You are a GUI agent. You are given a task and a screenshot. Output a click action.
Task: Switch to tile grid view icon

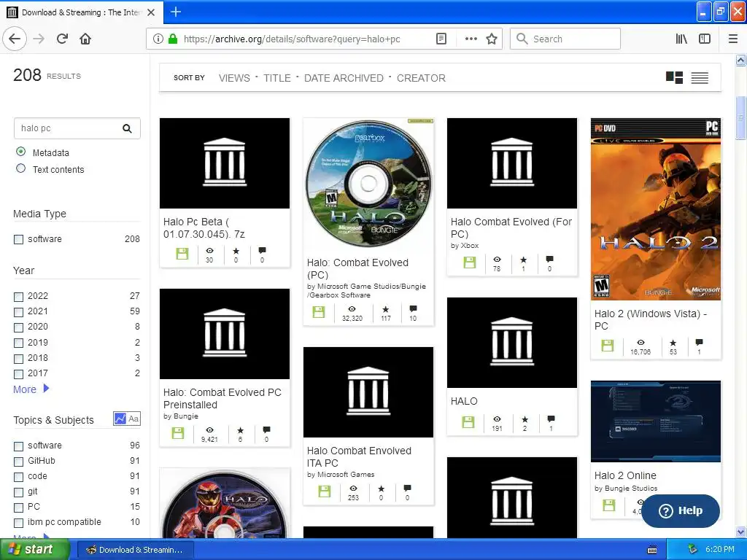[x=674, y=77]
